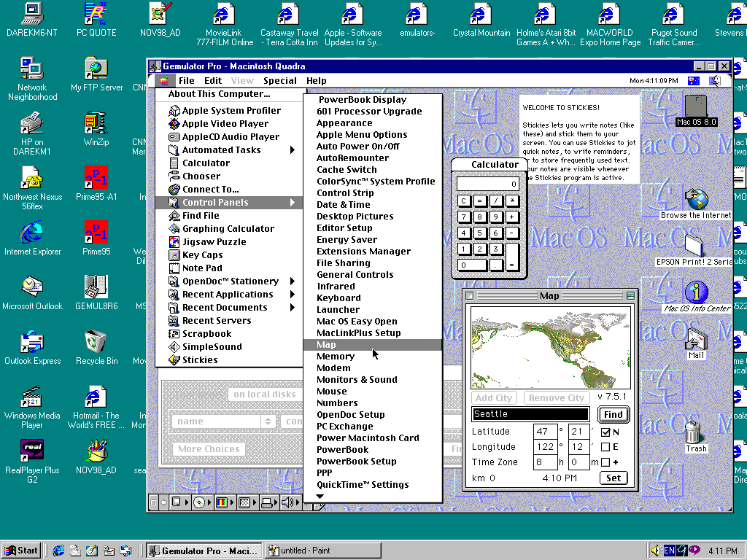Click the Seattle city name field
Image resolution: width=747 pixels, height=560 pixels.
pos(531,414)
